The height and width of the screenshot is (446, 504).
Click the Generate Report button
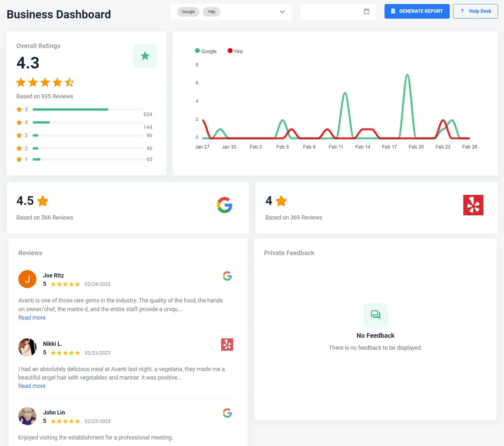[417, 11]
